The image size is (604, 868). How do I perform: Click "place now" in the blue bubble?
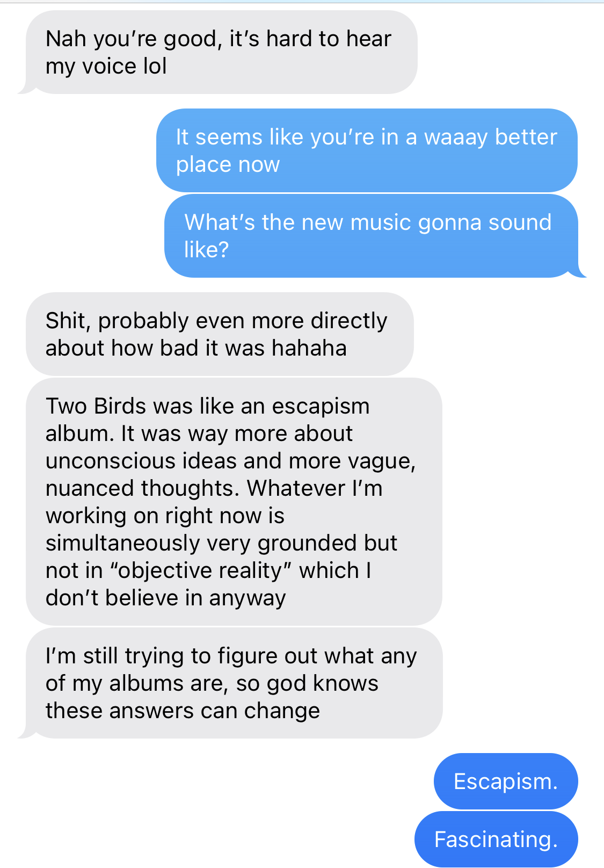[228, 164]
